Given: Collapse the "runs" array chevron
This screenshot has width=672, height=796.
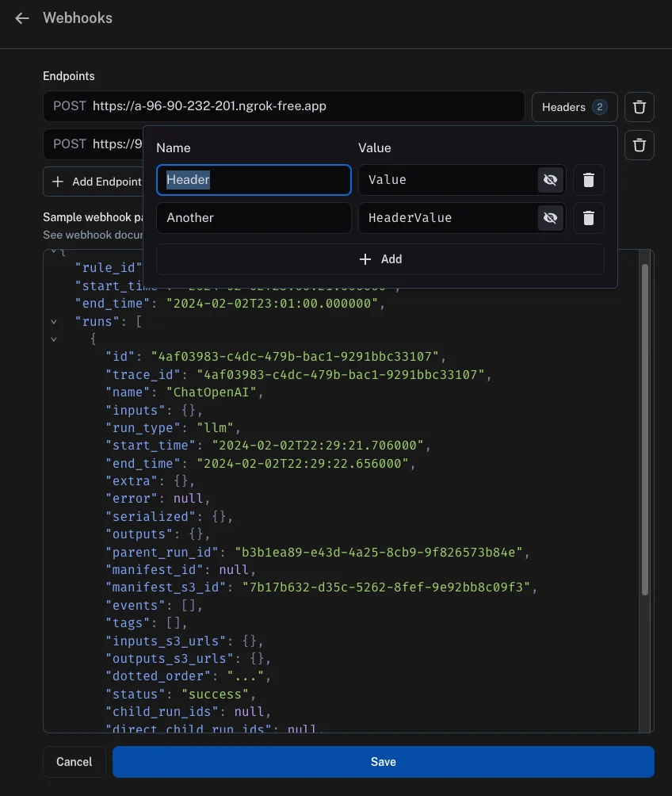Looking at the screenshot, I should pos(54,322).
